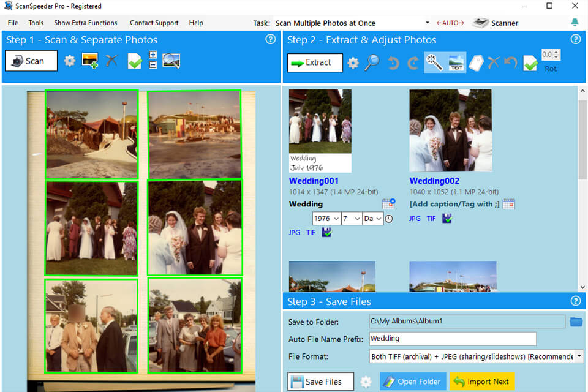Click the add photo image icon
588x392 pixels.
click(x=90, y=61)
